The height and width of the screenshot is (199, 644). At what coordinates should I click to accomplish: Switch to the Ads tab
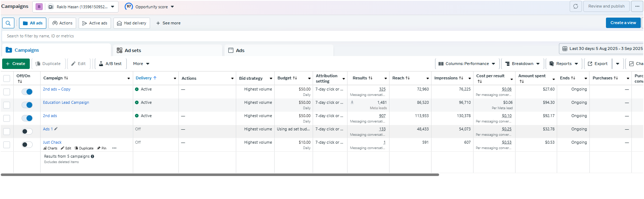[x=240, y=51]
